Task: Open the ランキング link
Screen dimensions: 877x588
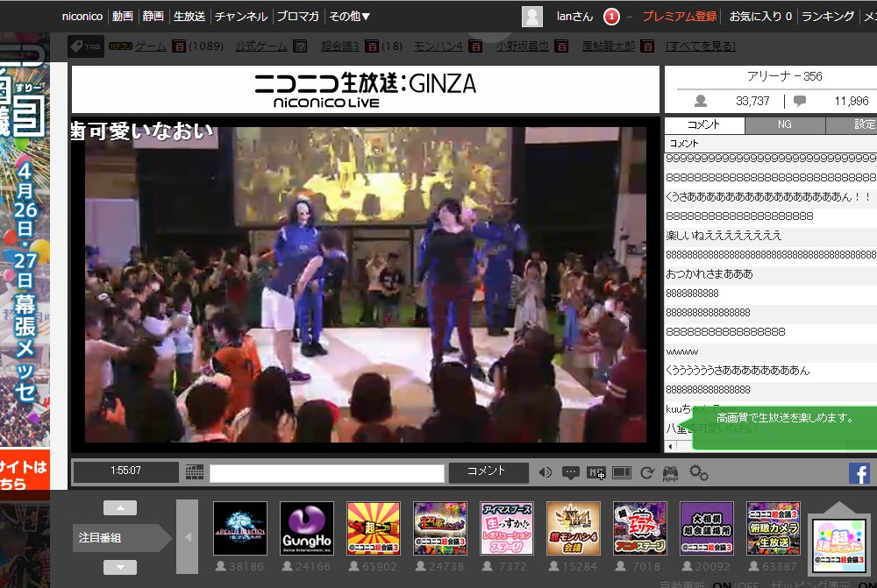Action: tap(828, 16)
